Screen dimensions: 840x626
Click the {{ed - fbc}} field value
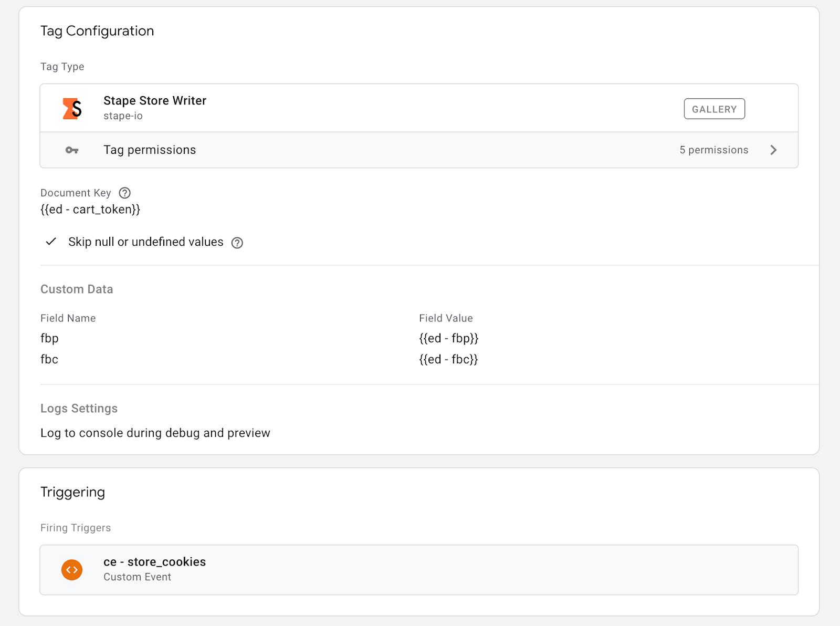pos(448,359)
